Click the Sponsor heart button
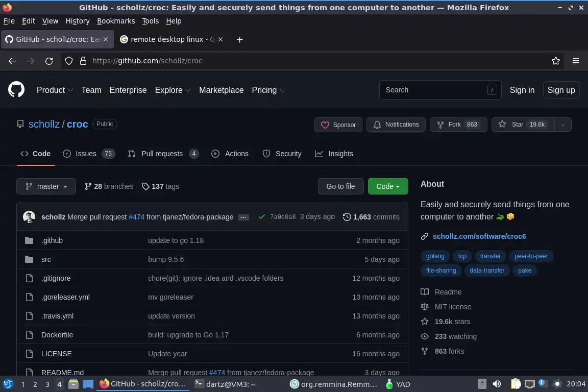This screenshot has height=392, width=588. (x=338, y=125)
